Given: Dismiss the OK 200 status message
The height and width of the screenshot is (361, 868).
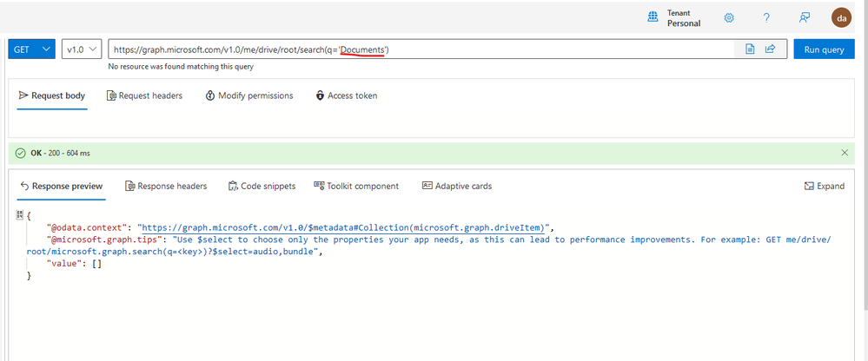Looking at the screenshot, I should click(x=845, y=153).
